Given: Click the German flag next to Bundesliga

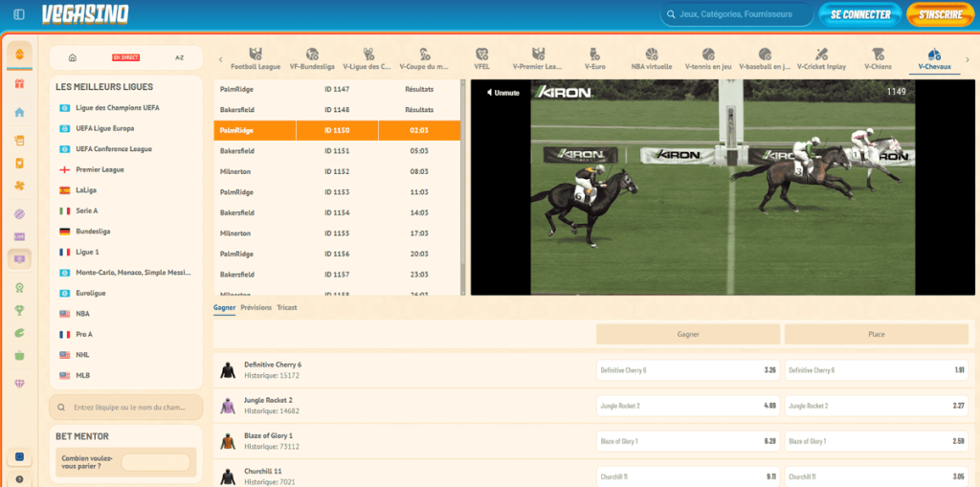Looking at the screenshot, I should click(x=64, y=232).
